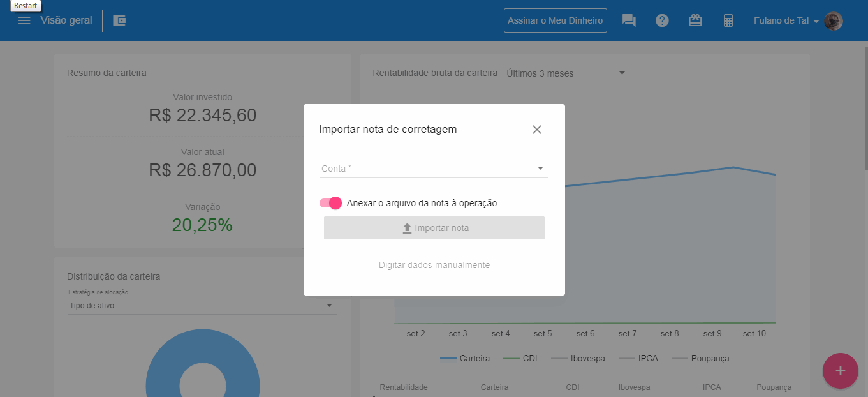Open the Fulano de Tal user menu
Viewport: 868px width, 397px height.
click(786, 20)
